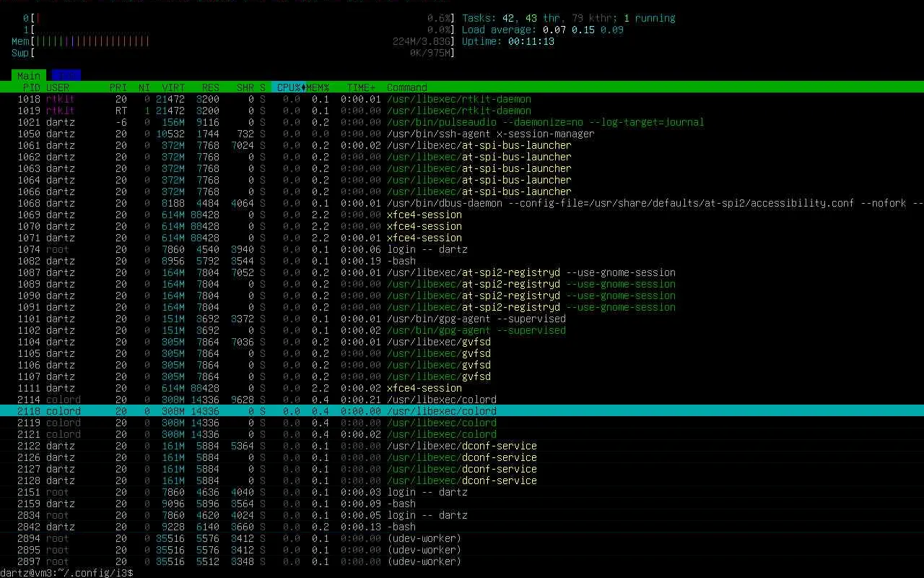This screenshot has width=924, height=578.
Task: Click the Load average readout
Action: coord(542,30)
